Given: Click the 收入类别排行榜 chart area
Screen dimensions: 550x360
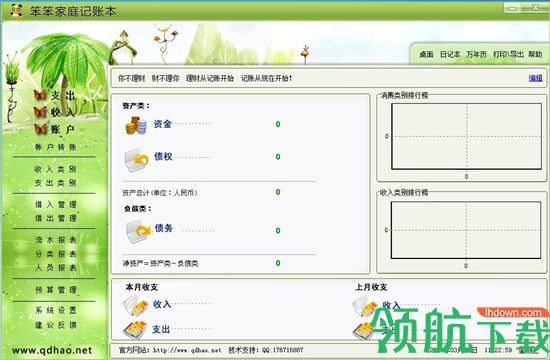Looking at the screenshot, I should coord(466,231).
